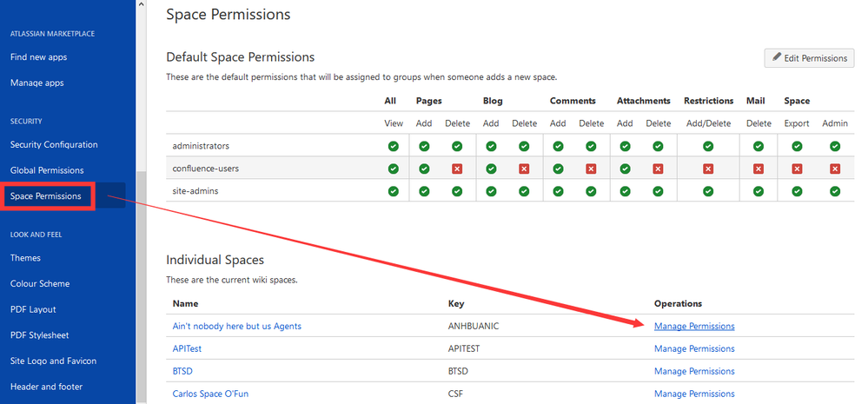Click confluence-users View green check icon
The image size is (868, 404).
coord(393,169)
